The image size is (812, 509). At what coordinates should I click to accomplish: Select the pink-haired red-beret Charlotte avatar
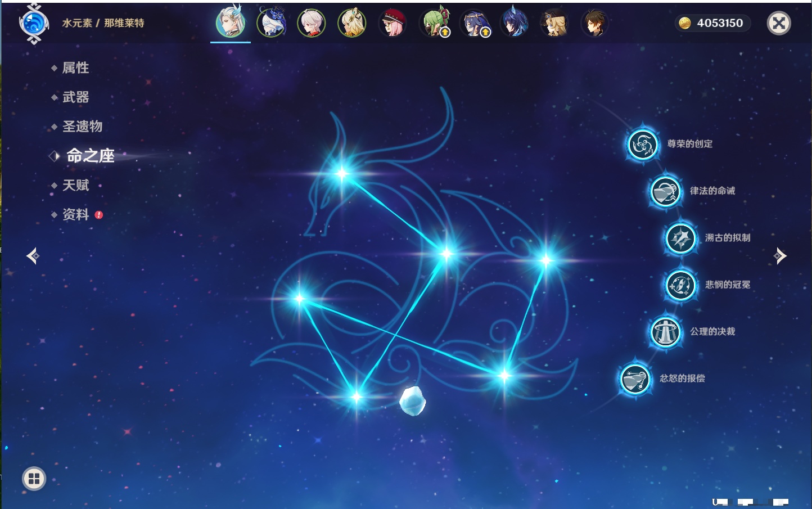tap(393, 23)
